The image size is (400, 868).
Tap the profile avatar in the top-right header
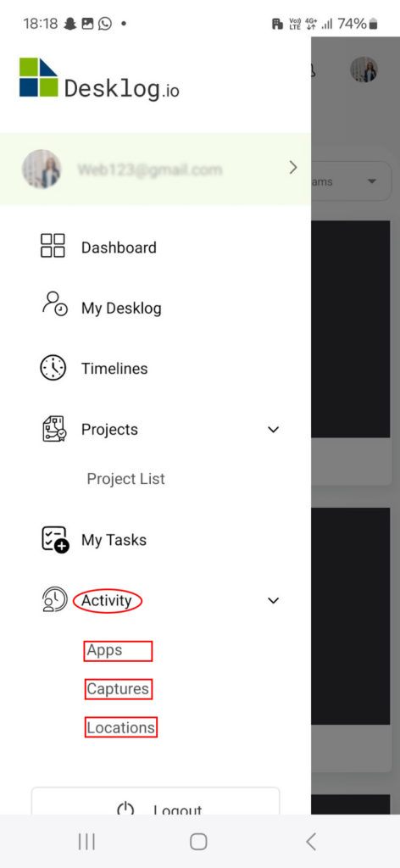pyautogui.click(x=364, y=70)
